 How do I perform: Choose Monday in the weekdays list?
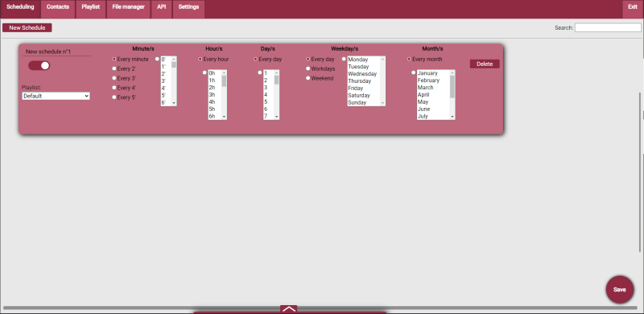pos(364,60)
